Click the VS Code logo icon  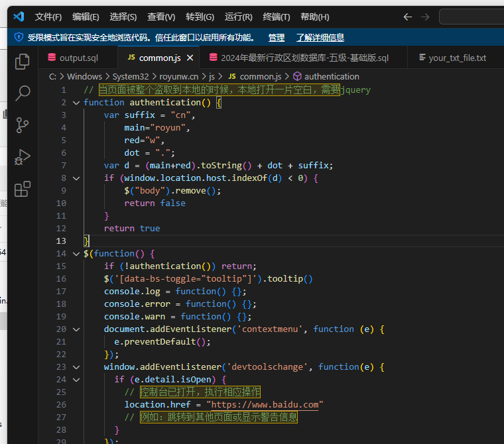point(19,17)
